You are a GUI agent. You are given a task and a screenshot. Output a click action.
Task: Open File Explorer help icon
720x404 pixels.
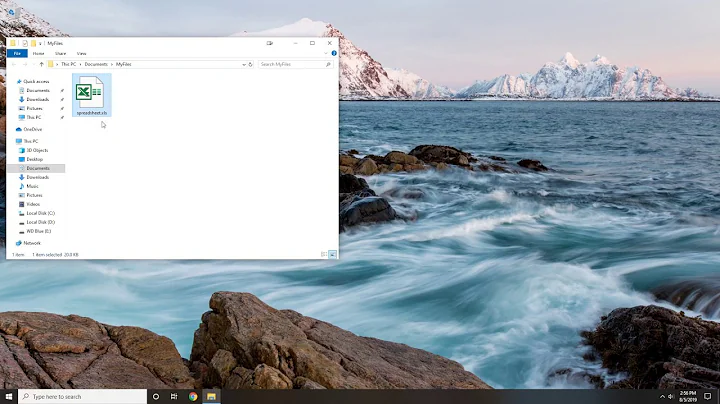(334, 53)
